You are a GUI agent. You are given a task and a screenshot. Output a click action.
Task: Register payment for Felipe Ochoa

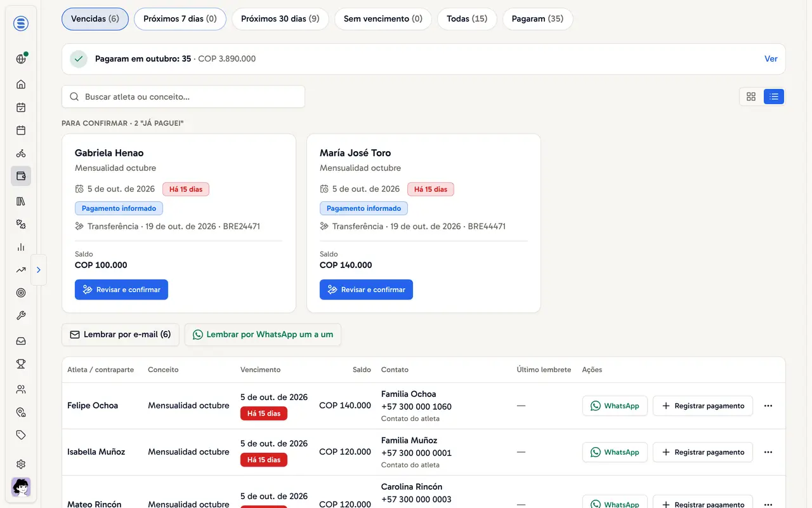[703, 406]
